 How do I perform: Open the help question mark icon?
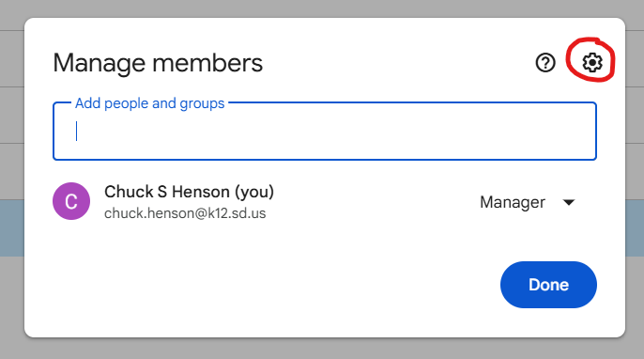coord(545,63)
